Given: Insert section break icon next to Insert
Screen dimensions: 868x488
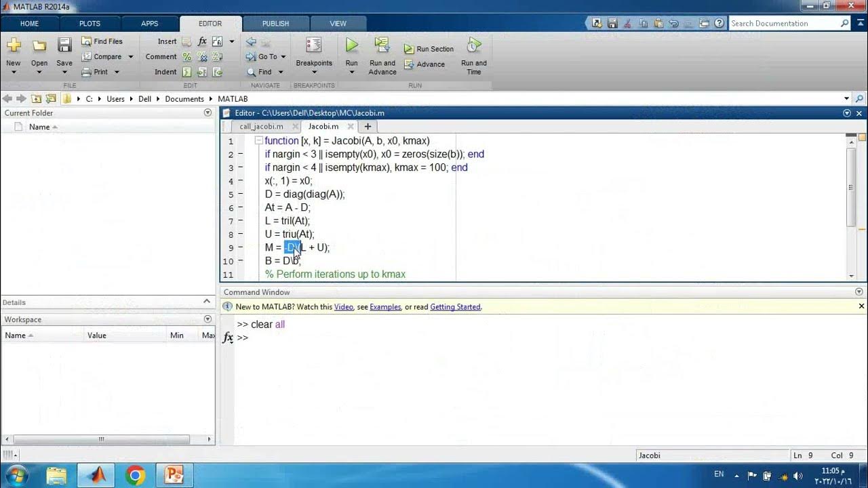Looking at the screenshot, I should [x=186, y=41].
